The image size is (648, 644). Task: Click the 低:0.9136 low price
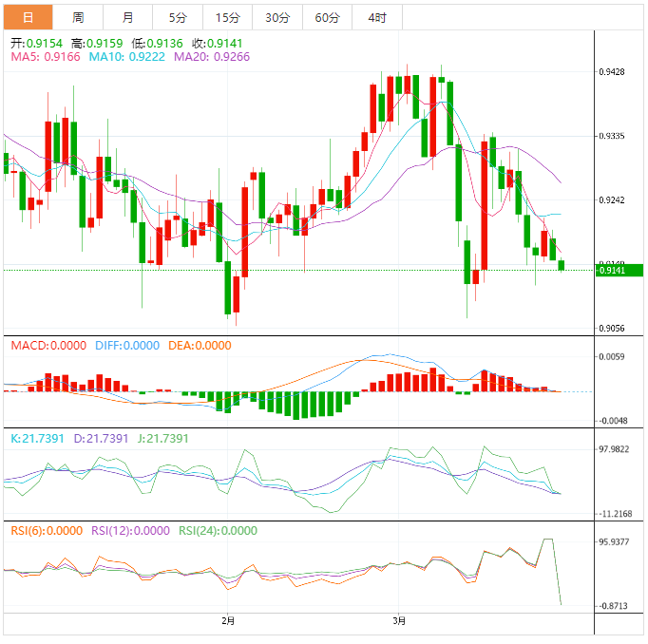coord(157,44)
